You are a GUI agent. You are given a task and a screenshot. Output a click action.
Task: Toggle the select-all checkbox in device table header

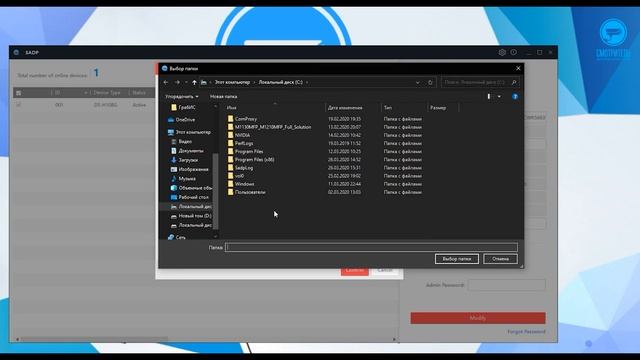click(18, 93)
